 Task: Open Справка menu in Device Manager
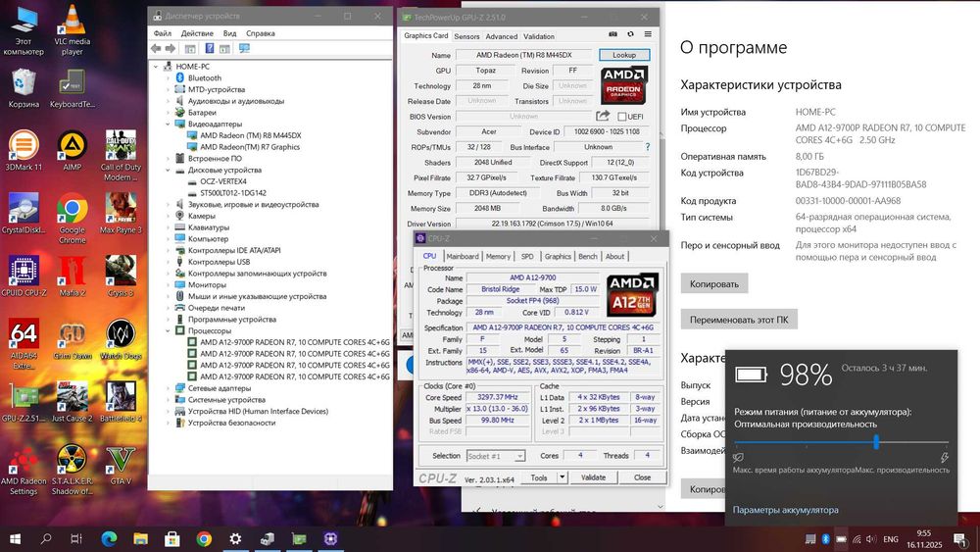[x=261, y=33]
